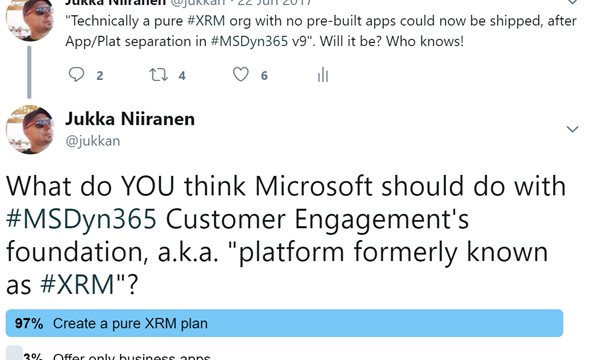Click the retweet count number 4
This screenshot has height=360, width=590.
pyautogui.click(x=182, y=76)
